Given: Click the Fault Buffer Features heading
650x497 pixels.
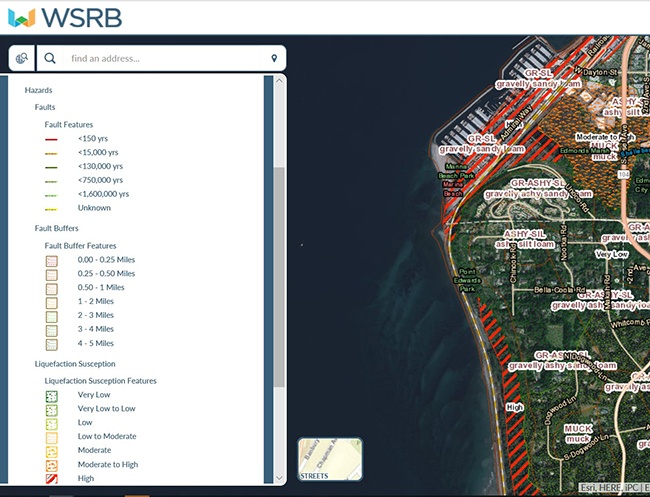Looking at the screenshot, I should [80, 245].
